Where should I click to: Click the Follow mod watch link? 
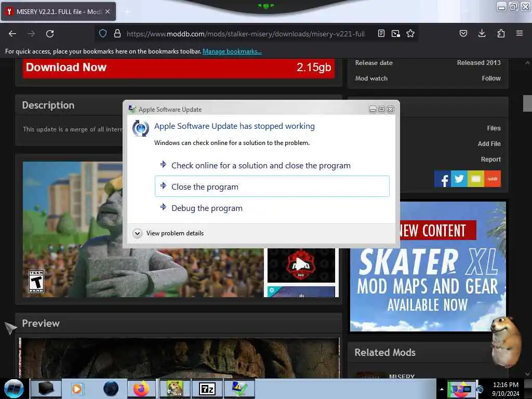[x=491, y=78]
